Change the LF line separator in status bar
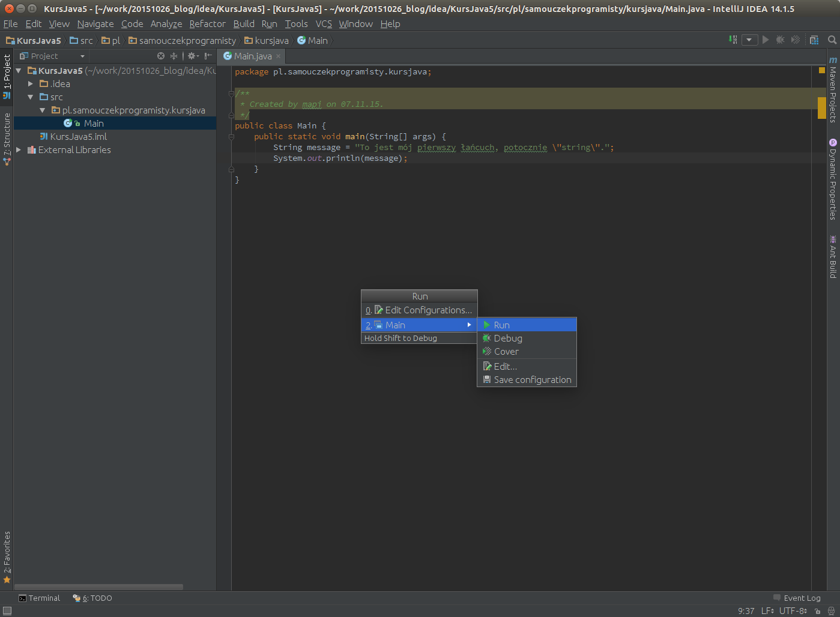This screenshot has height=617, width=840. click(x=767, y=611)
